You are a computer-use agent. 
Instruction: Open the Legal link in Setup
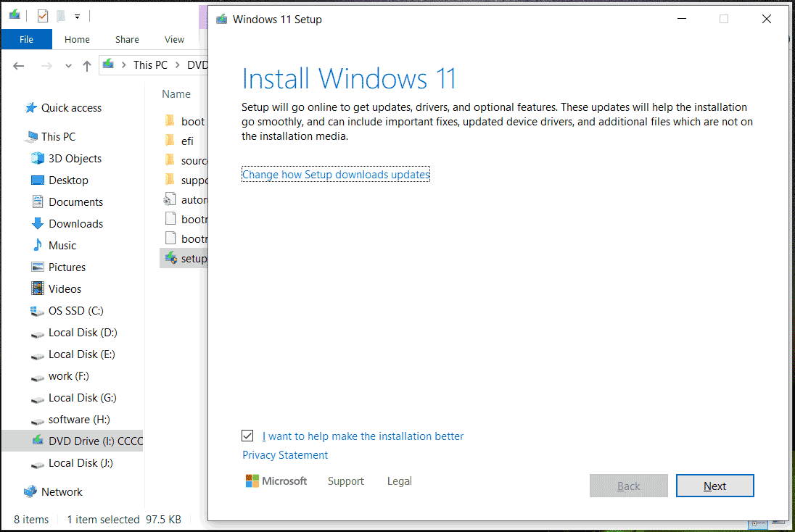click(x=399, y=481)
